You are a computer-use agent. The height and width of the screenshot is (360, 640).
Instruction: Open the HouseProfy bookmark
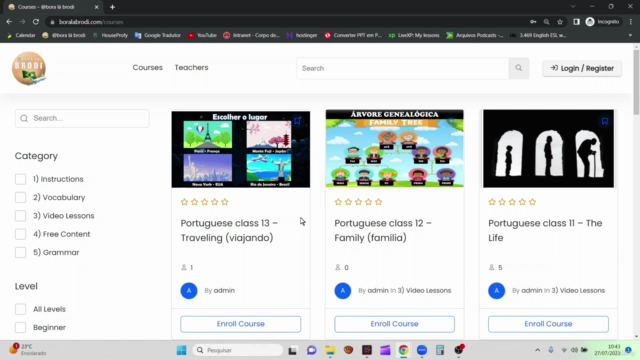(x=110, y=35)
